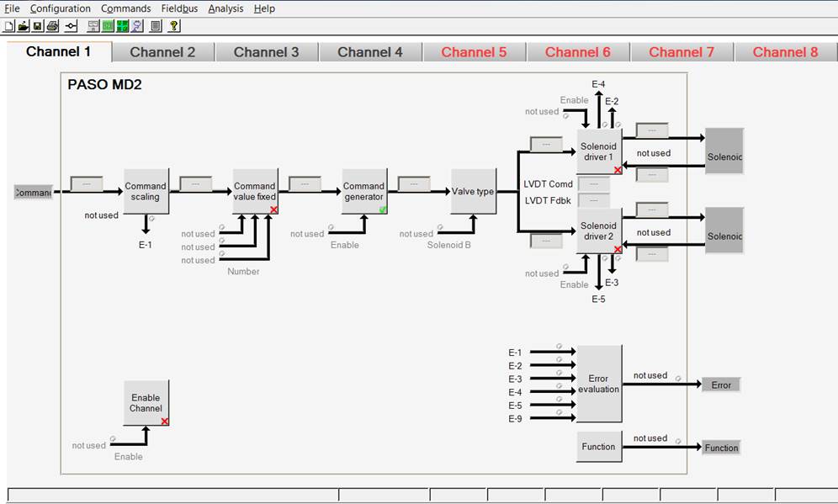838x504 pixels.
Task: Open the Solenoid driver 1 block
Action: tap(598, 151)
